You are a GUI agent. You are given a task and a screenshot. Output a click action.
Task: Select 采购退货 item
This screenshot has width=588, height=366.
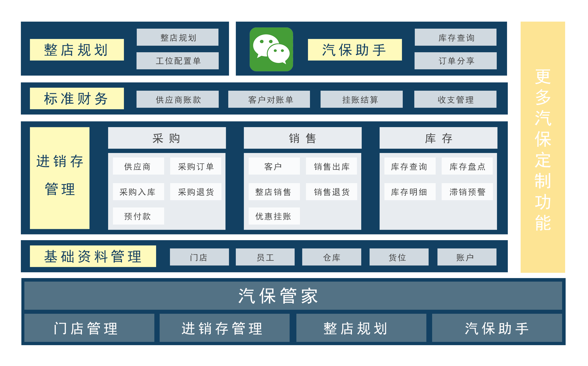(196, 192)
